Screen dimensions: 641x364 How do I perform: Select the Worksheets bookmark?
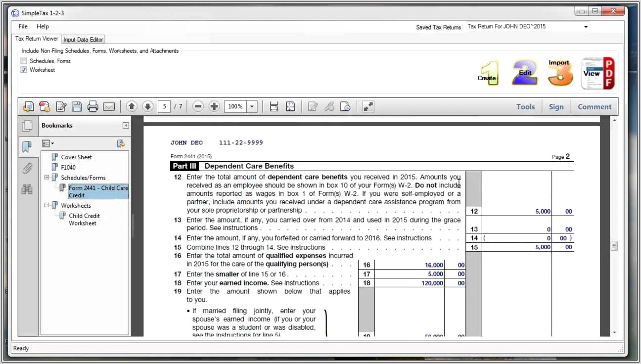click(x=76, y=205)
